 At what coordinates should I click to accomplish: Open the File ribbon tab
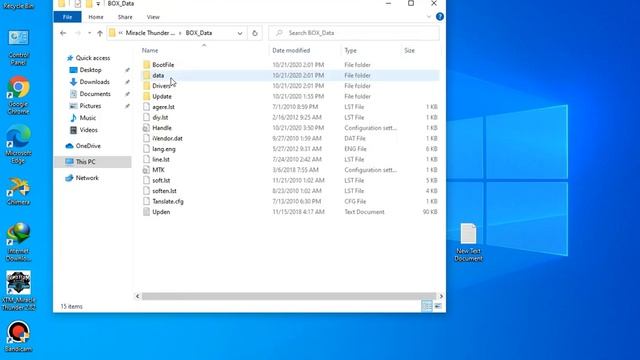67,17
